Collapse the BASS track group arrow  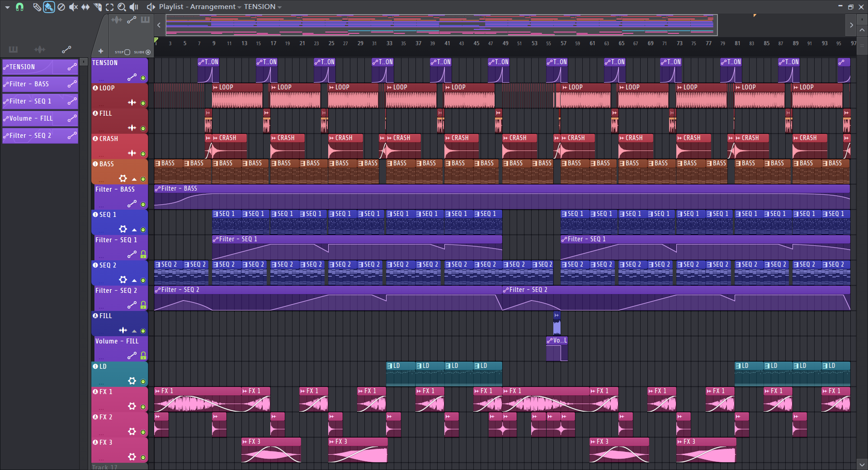134,179
